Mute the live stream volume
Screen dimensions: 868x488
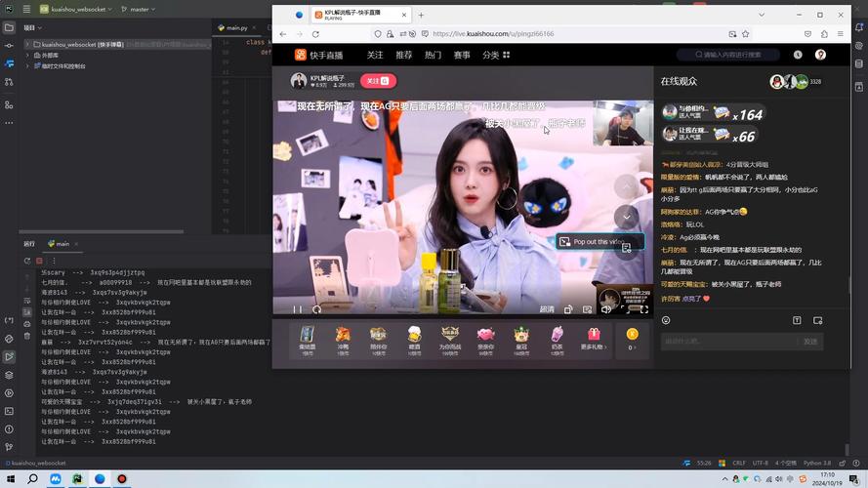605,309
